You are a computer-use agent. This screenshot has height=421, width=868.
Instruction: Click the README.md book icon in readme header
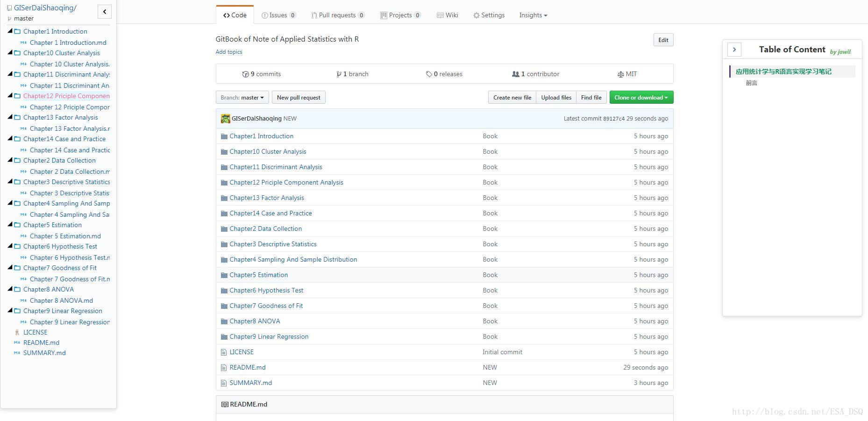click(x=225, y=405)
